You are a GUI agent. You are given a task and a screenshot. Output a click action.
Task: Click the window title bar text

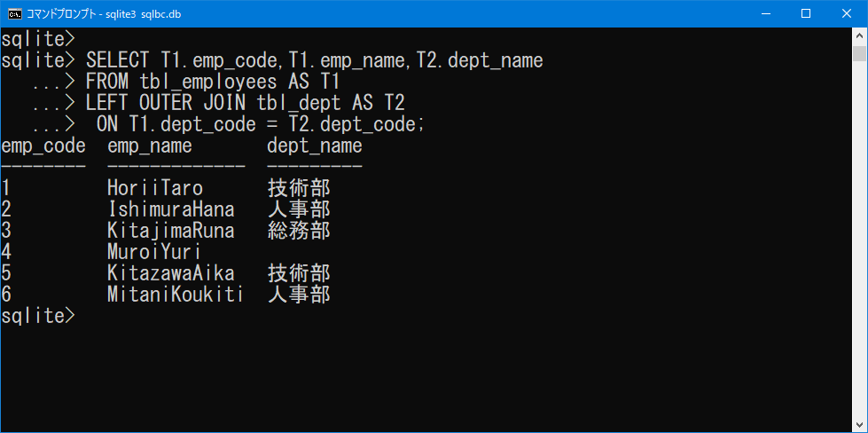pos(104,14)
